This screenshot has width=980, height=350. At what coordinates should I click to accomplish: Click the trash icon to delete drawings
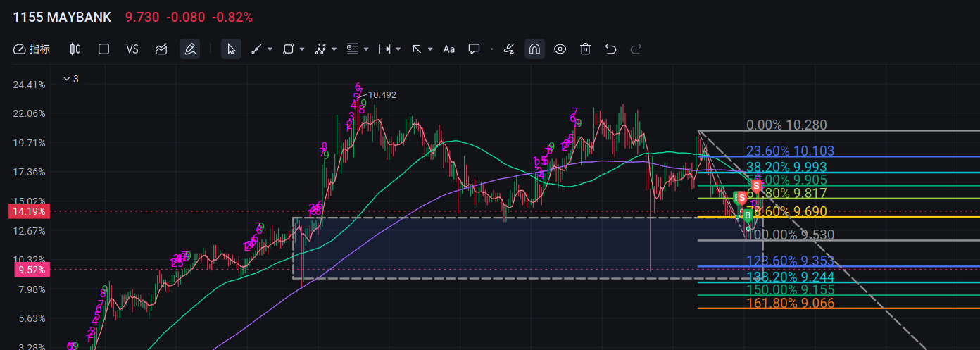coord(585,49)
